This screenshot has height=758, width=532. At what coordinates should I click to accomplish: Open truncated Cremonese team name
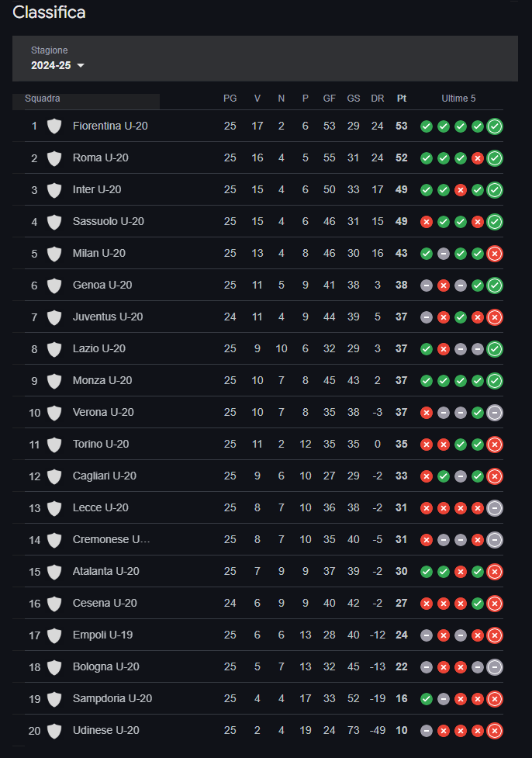click(111, 539)
